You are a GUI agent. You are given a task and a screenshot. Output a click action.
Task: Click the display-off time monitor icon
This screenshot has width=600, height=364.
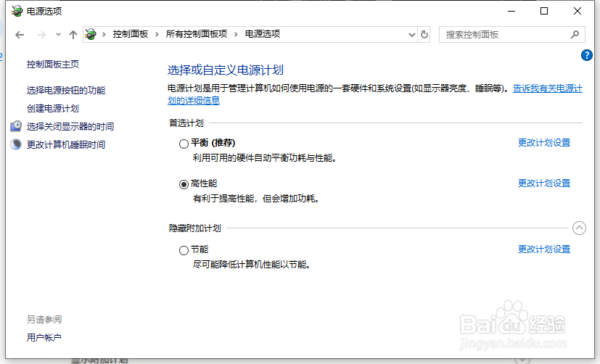point(16,125)
